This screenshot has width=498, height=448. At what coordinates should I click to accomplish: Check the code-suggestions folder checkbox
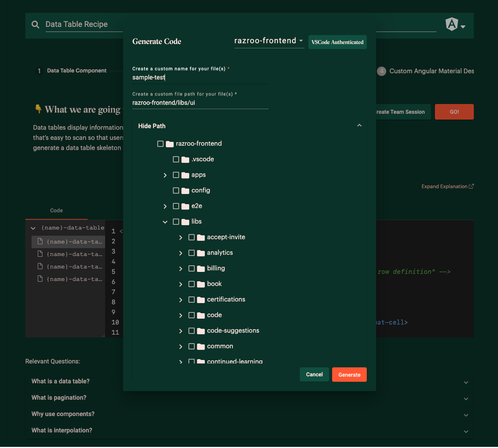point(192,331)
